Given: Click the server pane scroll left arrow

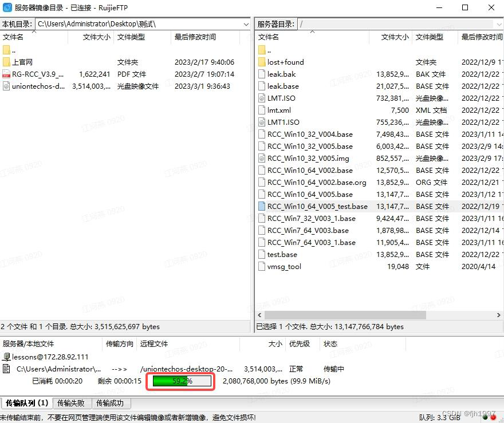Looking at the screenshot, I should click(x=259, y=315).
